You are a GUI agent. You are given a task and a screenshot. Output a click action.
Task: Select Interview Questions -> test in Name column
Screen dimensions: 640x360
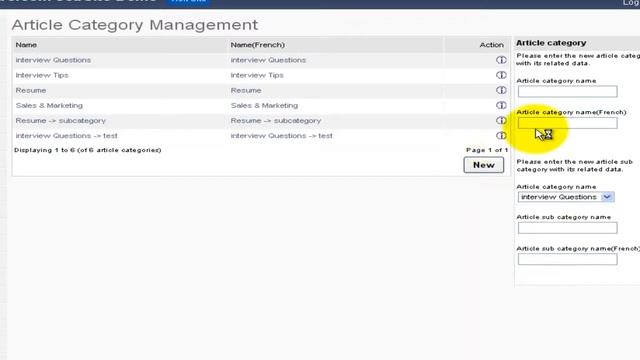pyautogui.click(x=67, y=136)
